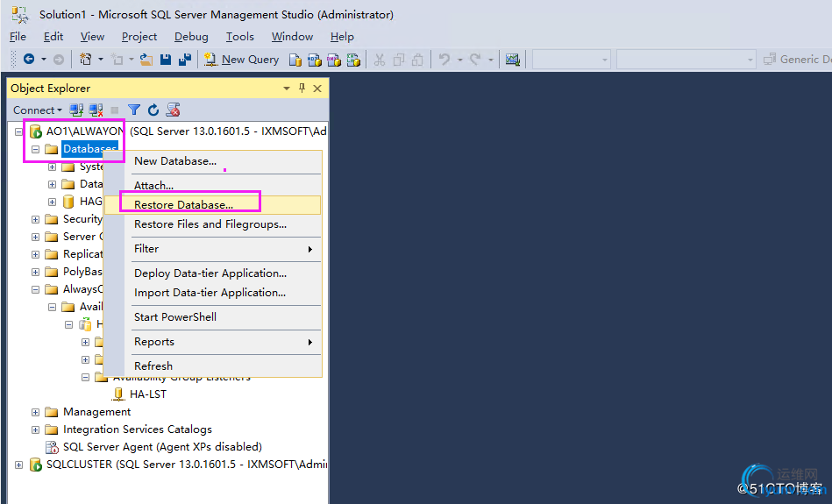Open an Analysis Services DMX Query
The image size is (832, 504).
pyautogui.click(x=334, y=60)
